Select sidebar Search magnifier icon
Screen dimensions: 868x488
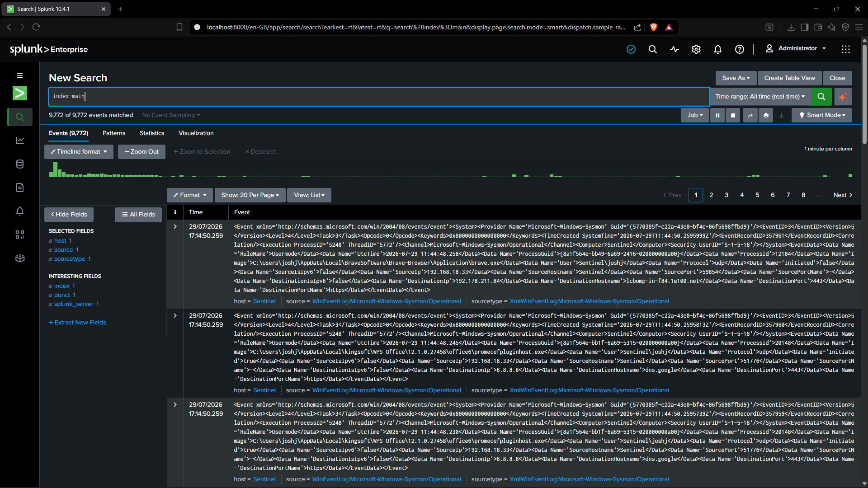20,117
